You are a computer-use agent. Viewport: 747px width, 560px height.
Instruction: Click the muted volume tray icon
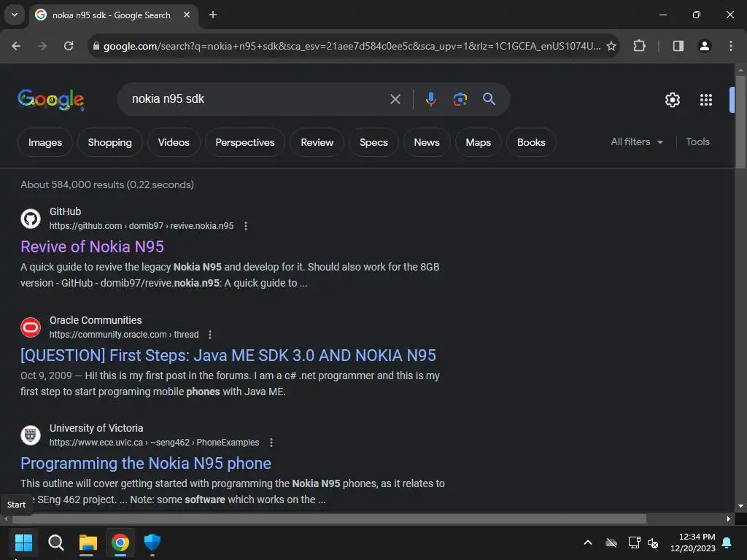[x=653, y=542]
